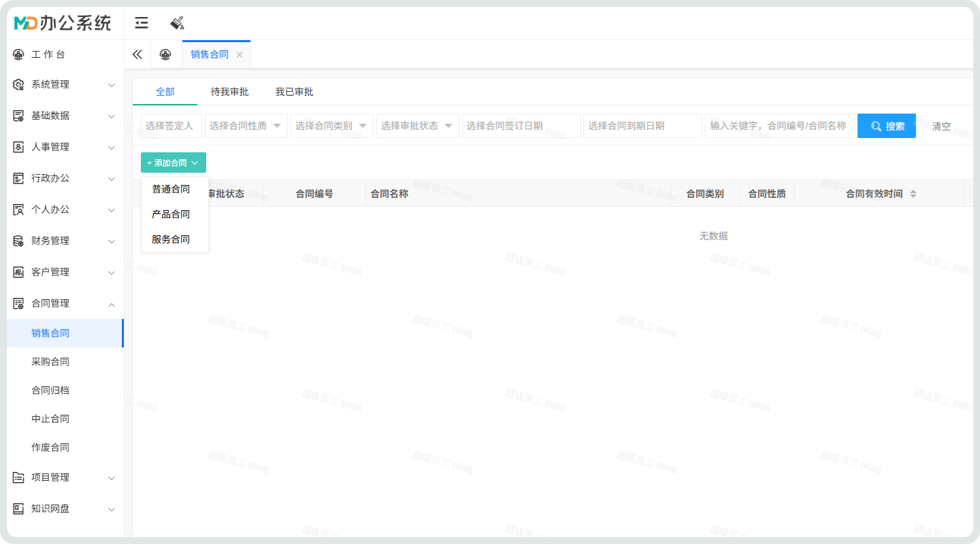Open the 添加合同 dropdown button
Viewport: 980px width, 544px height.
[x=173, y=163]
